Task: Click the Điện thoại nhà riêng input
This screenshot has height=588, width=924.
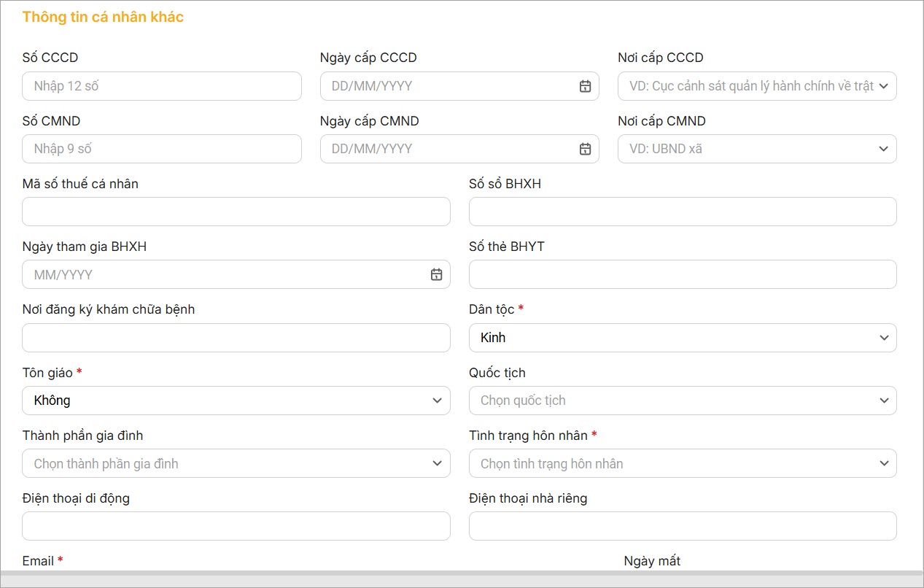Action: pyautogui.click(x=682, y=526)
